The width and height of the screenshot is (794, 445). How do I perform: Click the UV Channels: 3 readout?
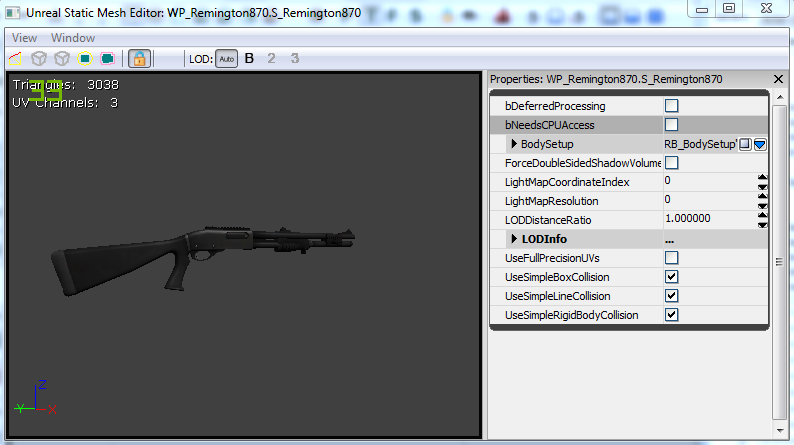pyautogui.click(x=65, y=103)
